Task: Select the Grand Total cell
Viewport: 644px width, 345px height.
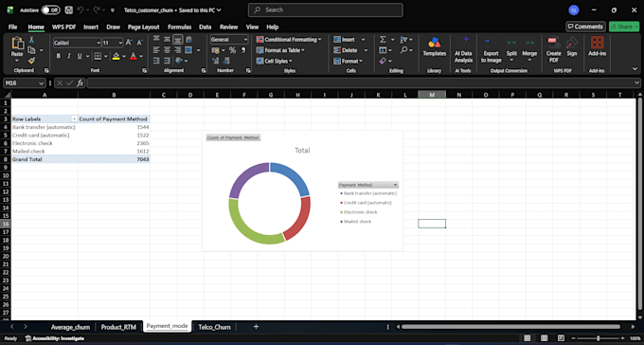Action: pyautogui.click(x=45, y=159)
